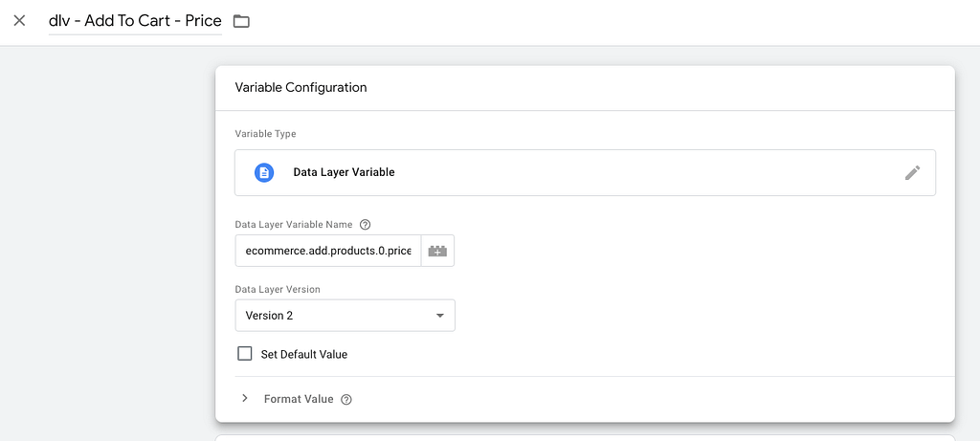This screenshot has height=441, width=980.
Task: Click the Variable Configuration heading
Action: (x=301, y=87)
